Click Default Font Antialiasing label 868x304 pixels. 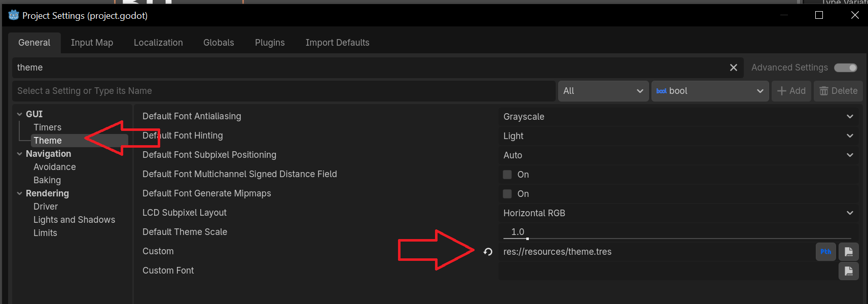pyautogui.click(x=192, y=116)
